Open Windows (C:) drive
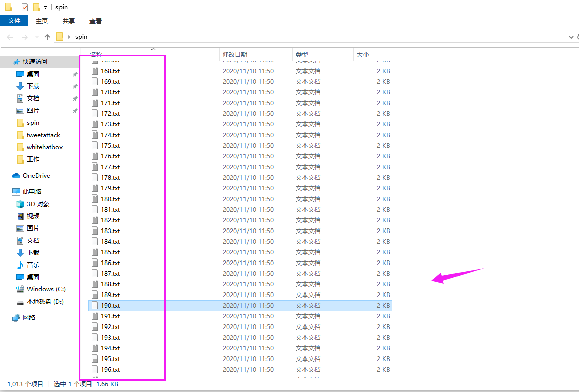 (x=46, y=289)
